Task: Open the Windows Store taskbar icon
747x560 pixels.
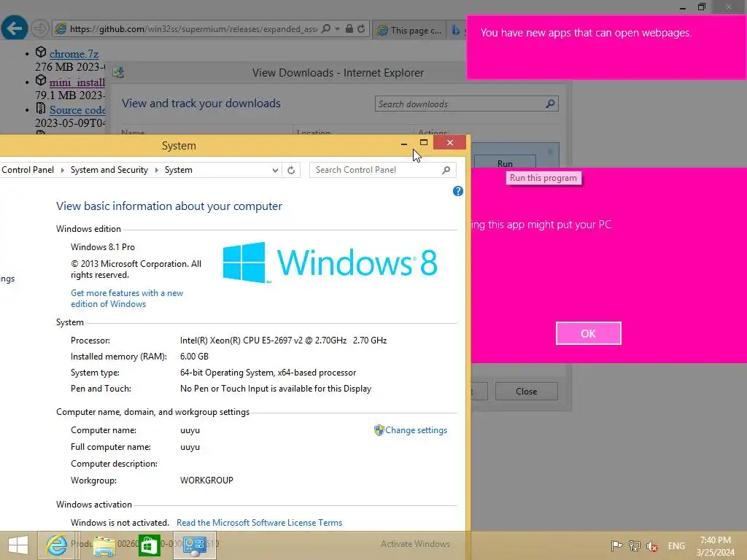Action: pyautogui.click(x=149, y=545)
